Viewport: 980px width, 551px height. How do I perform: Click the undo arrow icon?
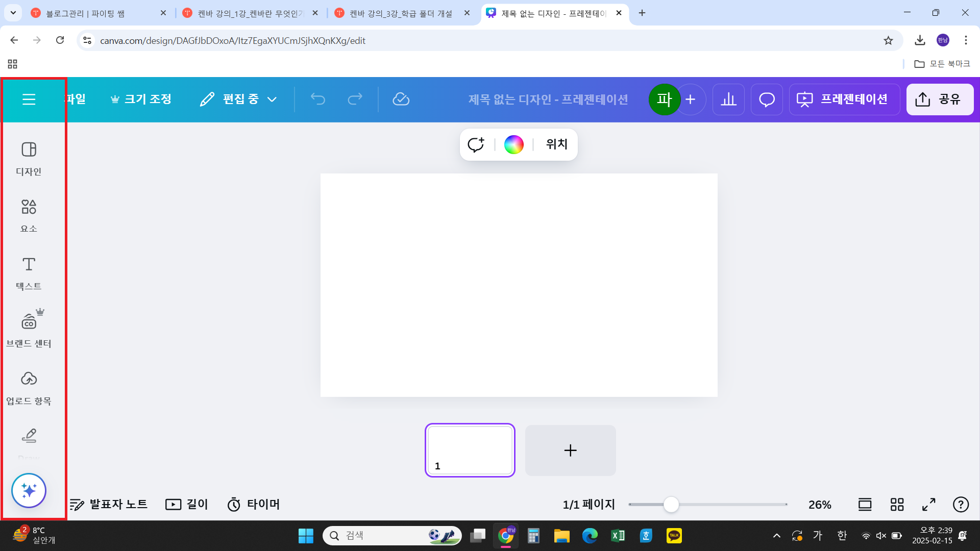coord(318,99)
